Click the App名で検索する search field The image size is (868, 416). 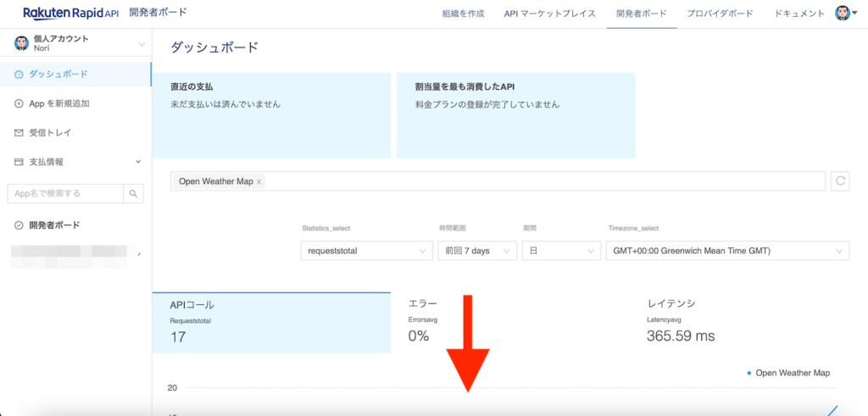[x=65, y=193]
